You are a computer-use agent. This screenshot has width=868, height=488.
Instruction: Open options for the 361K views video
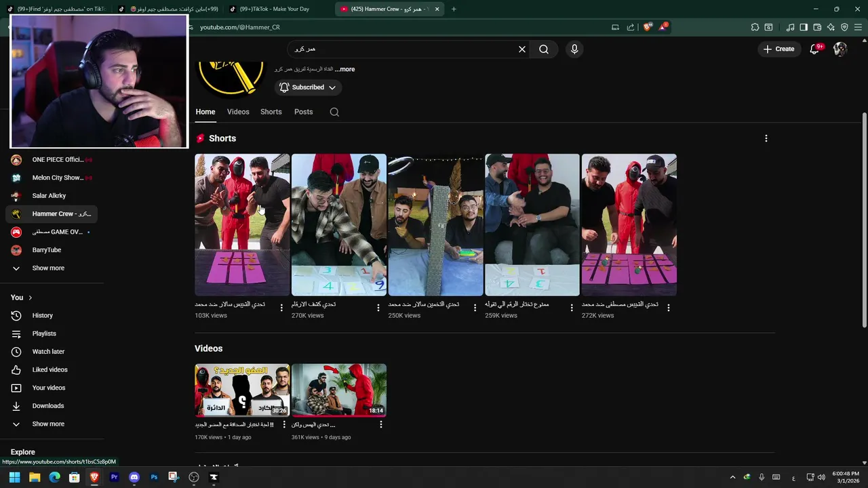[381, 425]
